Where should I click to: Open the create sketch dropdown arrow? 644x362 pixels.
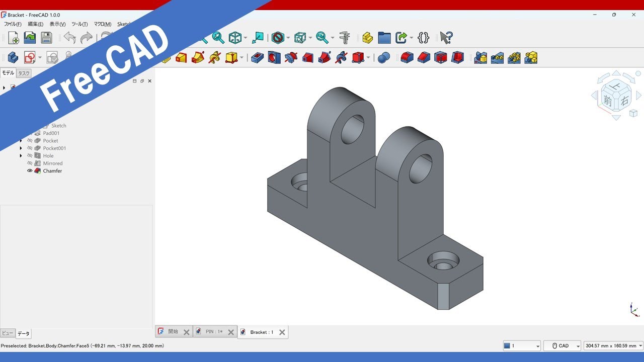pyautogui.click(x=40, y=58)
